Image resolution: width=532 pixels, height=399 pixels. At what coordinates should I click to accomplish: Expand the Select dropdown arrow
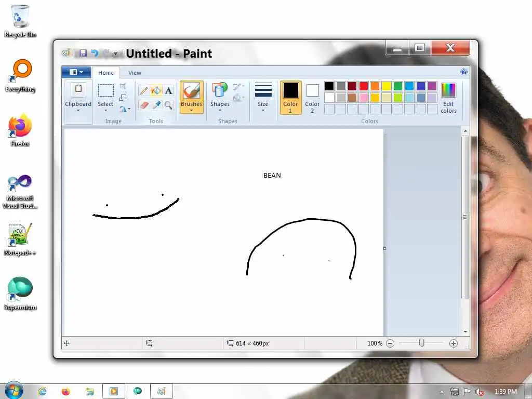(x=105, y=110)
